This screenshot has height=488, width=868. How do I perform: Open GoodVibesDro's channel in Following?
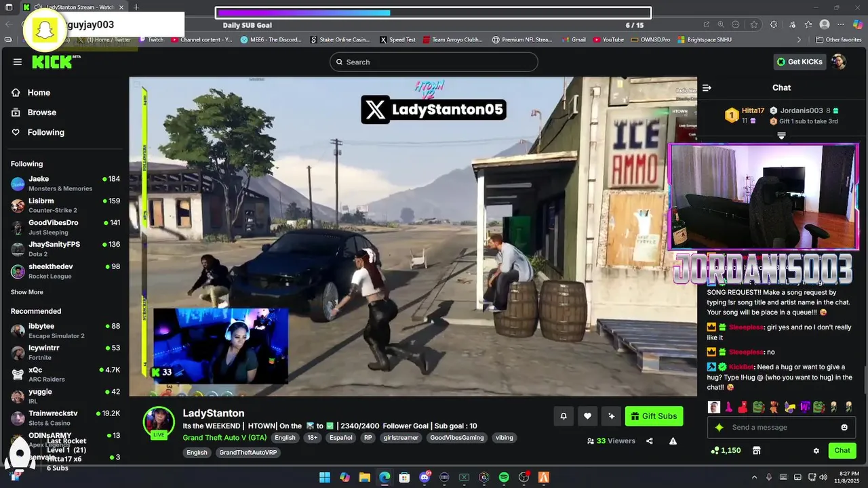pyautogui.click(x=65, y=227)
